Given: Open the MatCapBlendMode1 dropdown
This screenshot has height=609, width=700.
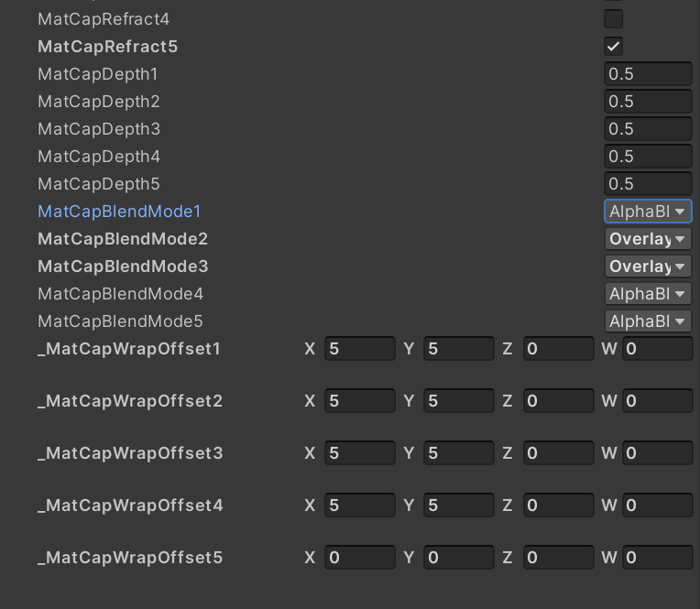Looking at the screenshot, I should pyautogui.click(x=648, y=212).
